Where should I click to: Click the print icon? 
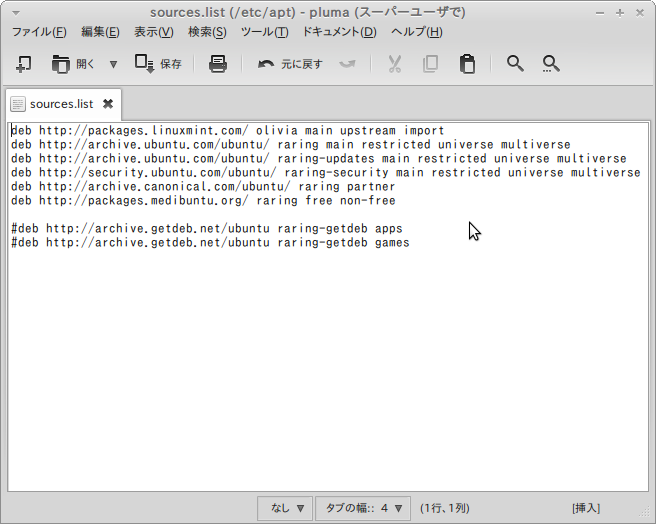(218, 64)
